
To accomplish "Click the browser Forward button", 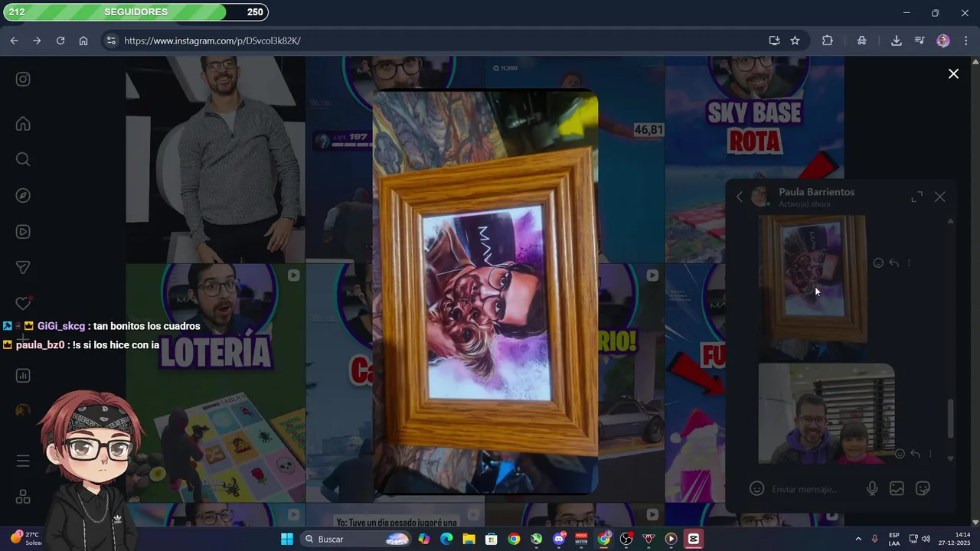I will [x=37, y=41].
